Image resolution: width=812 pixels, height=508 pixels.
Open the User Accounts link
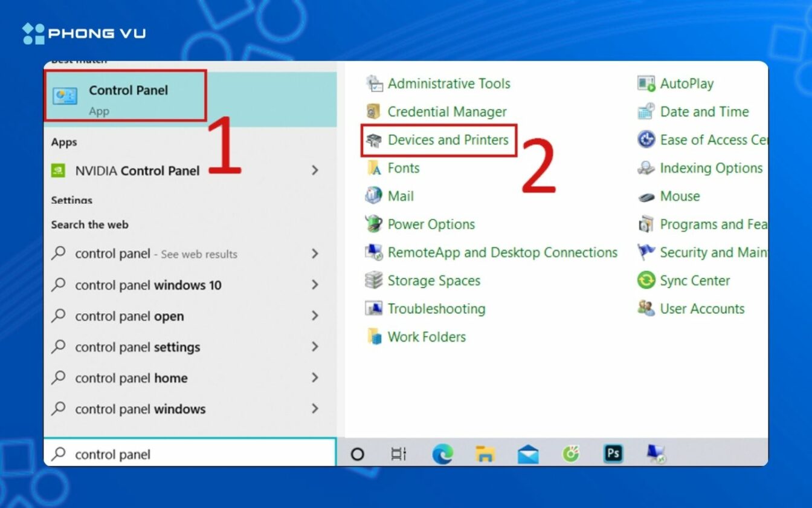click(x=702, y=308)
